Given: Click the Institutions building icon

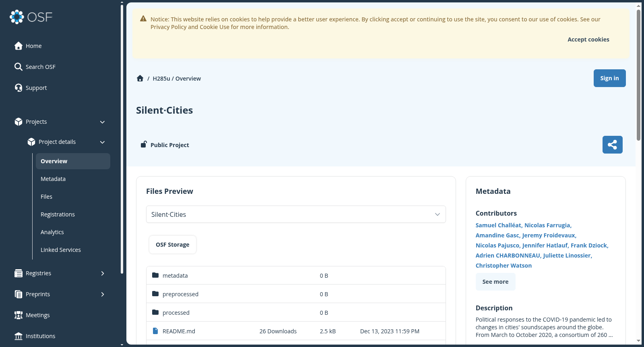Looking at the screenshot, I should point(18,336).
